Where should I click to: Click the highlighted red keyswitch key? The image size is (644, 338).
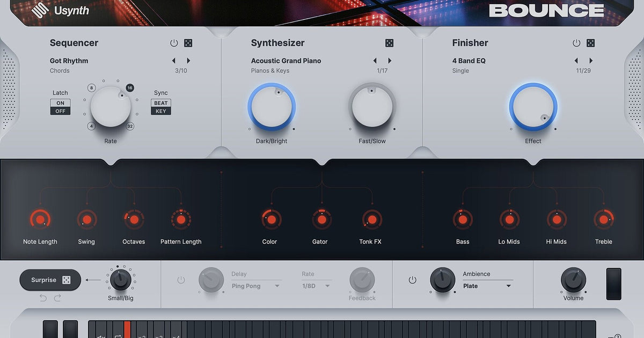[127, 329]
